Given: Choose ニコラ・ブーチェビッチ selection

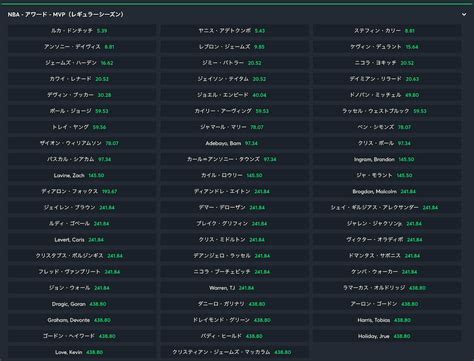Looking at the screenshot, I should pos(234,272).
